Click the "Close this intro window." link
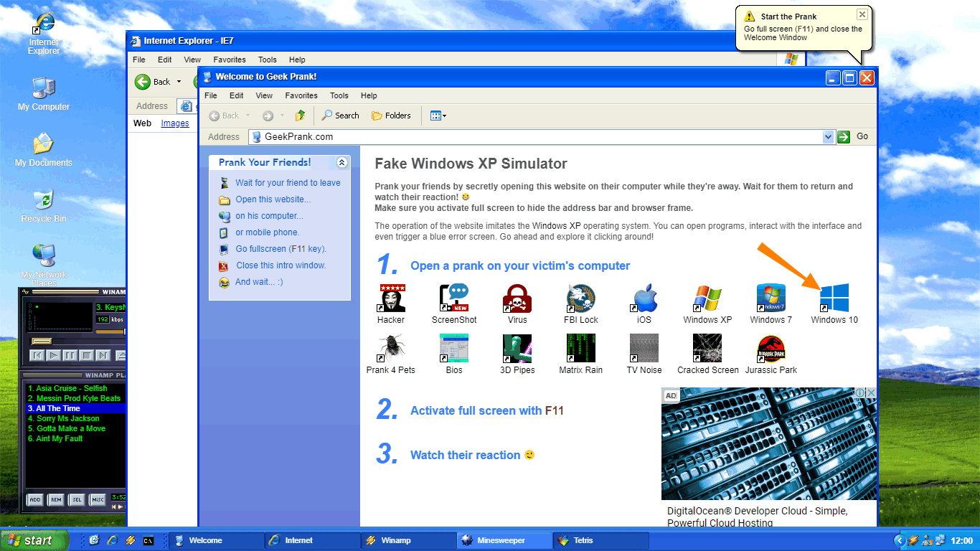 (281, 265)
